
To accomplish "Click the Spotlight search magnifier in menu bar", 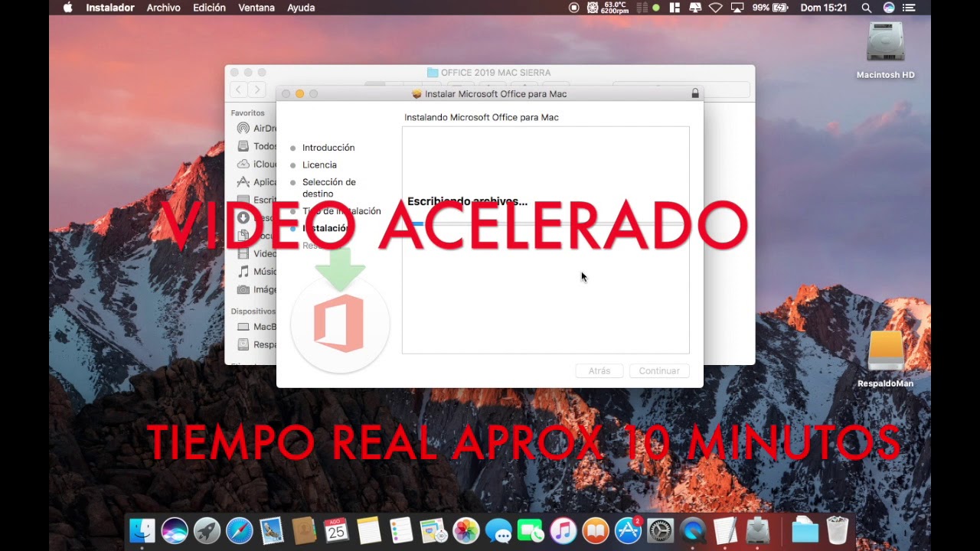I will click(x=866, y=8).
